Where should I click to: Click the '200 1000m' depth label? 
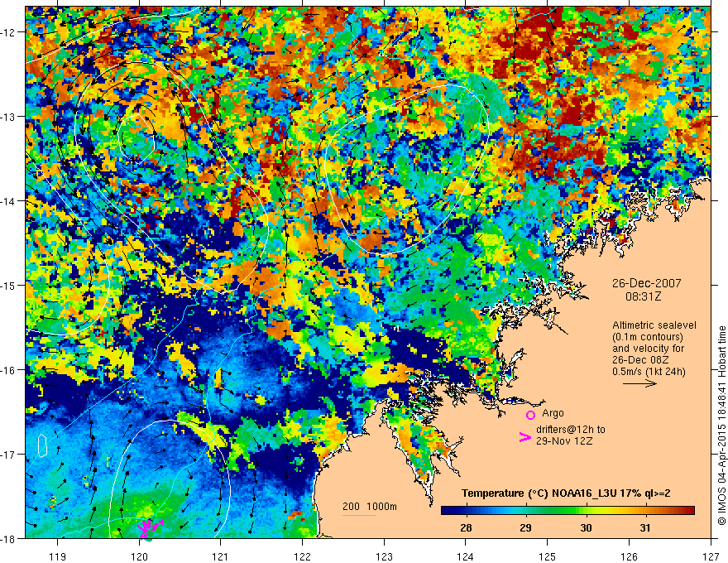click(370, 507)
